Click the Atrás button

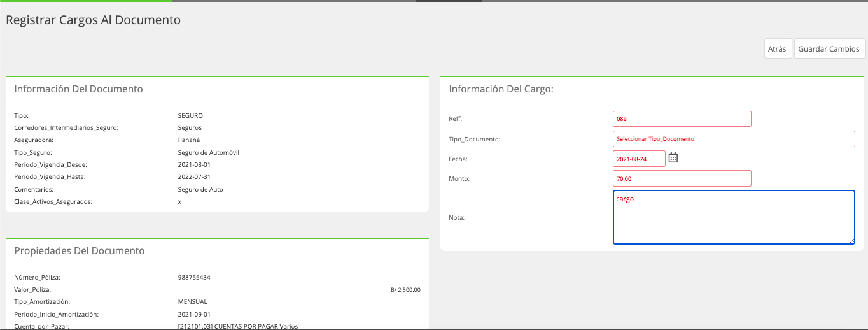pos(778,49)
